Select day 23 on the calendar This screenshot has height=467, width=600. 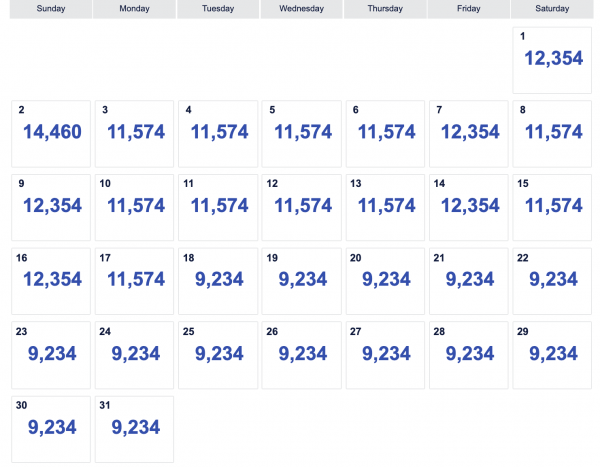[x=51, y=354]
